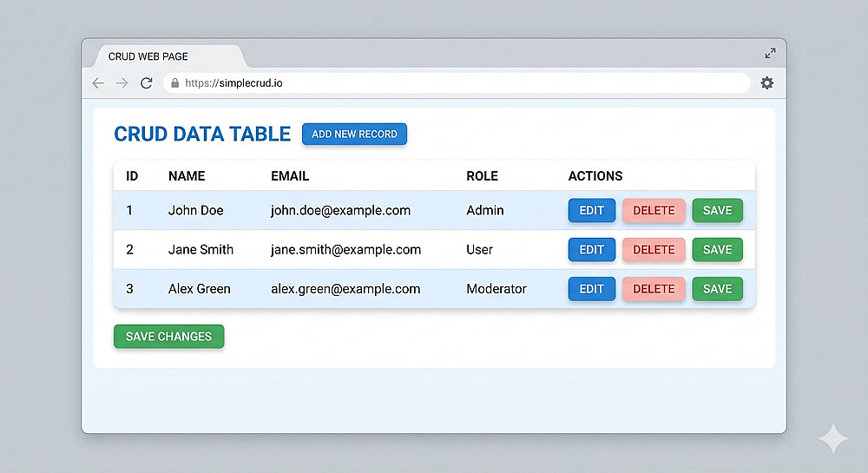Delete the Jane Smith row
This screenshot has width=868, height=473.
point(654,249)
